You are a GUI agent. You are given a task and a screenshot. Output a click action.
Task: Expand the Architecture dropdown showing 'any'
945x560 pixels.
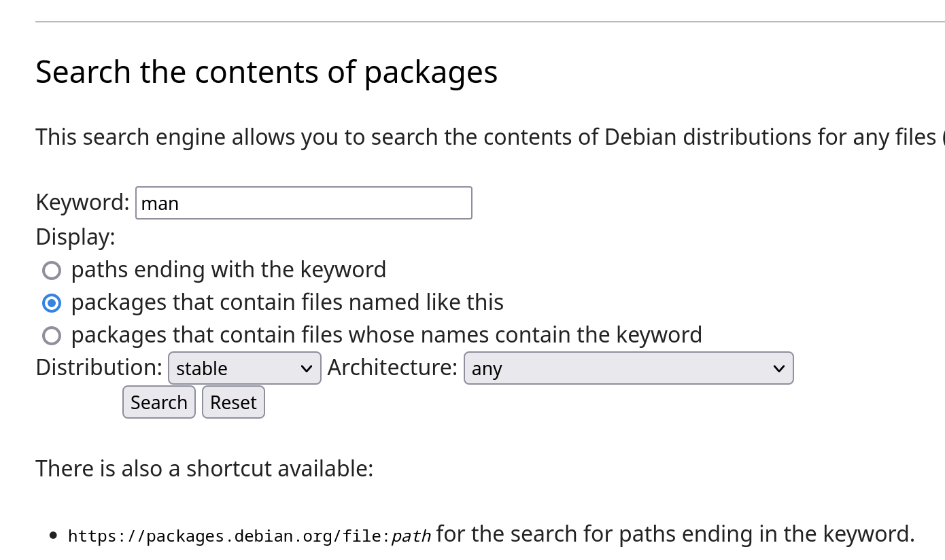(629, 368)
